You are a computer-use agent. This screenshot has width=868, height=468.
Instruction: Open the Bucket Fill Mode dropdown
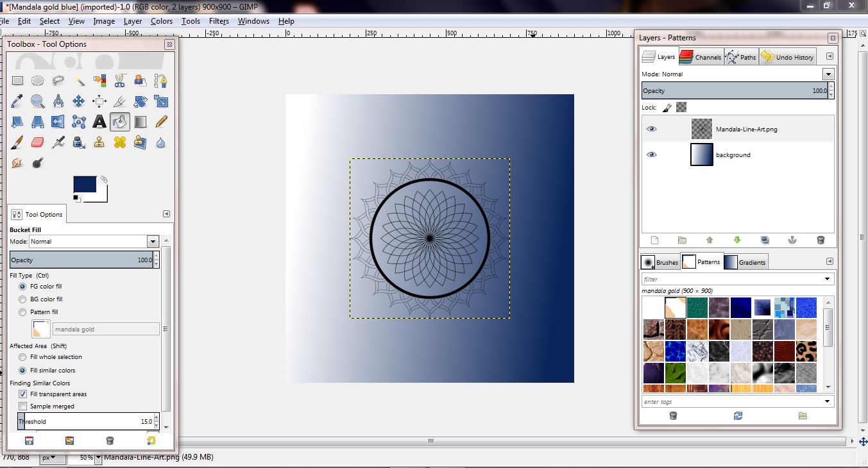tap(153, 242)
